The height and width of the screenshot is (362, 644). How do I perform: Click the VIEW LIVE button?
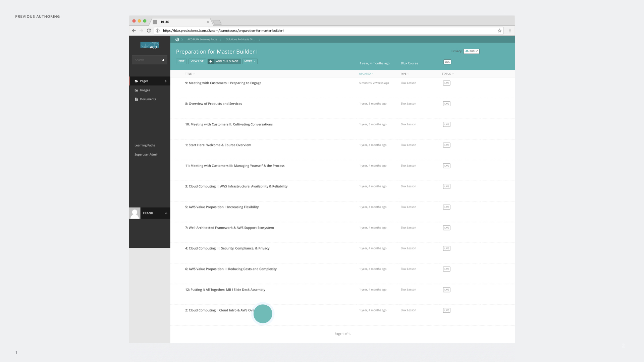click(x=197, y=61)
